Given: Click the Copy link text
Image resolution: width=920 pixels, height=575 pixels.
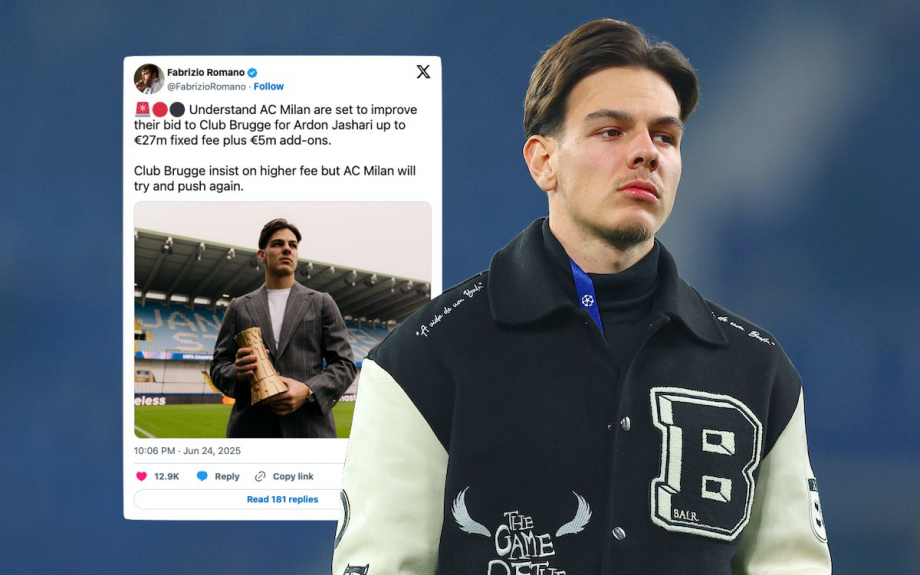Looking at the screenshot, I should (293, 476).
